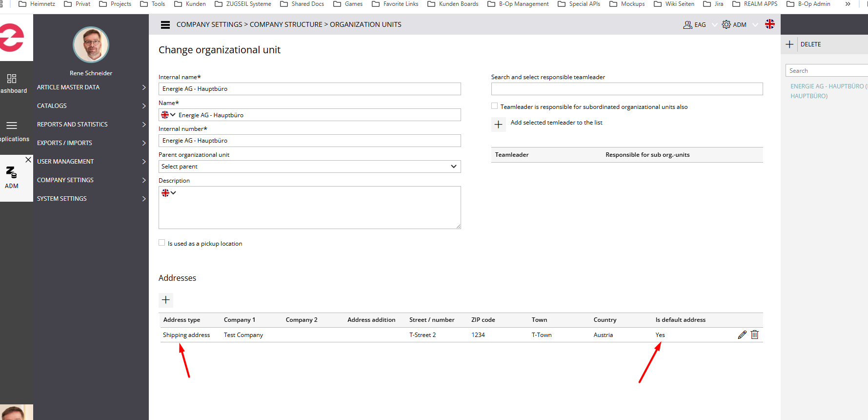This screenshot has height=420, width=868.
Task: Click the UK flag language icon in header
Action: tap(770, 24)
